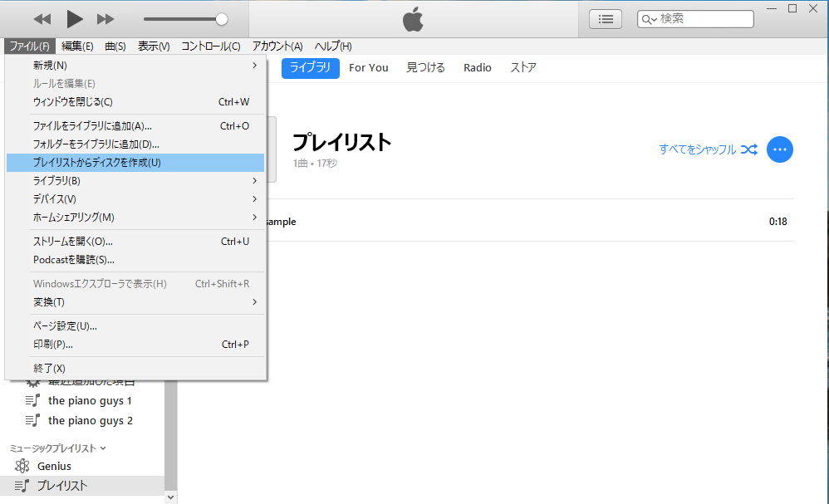Choose フォルダーをライブラリに追加(D)...
The height and width of the screenshot is (504, 829).
point(135,144)
